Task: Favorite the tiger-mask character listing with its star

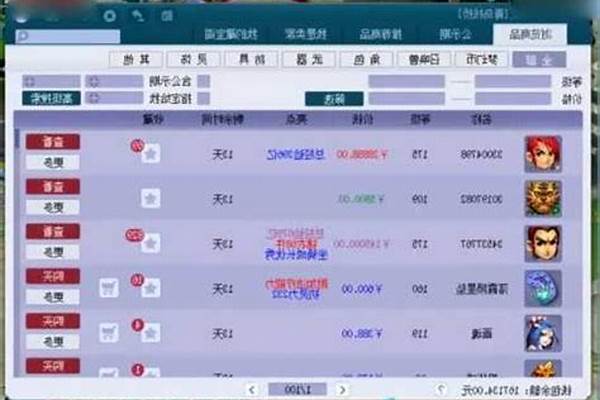Action: point(150,199)
